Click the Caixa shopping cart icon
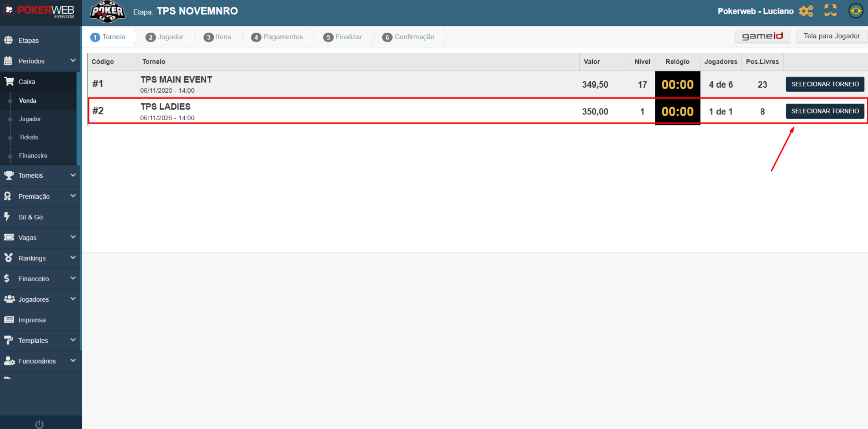 [x=9, y=81]
